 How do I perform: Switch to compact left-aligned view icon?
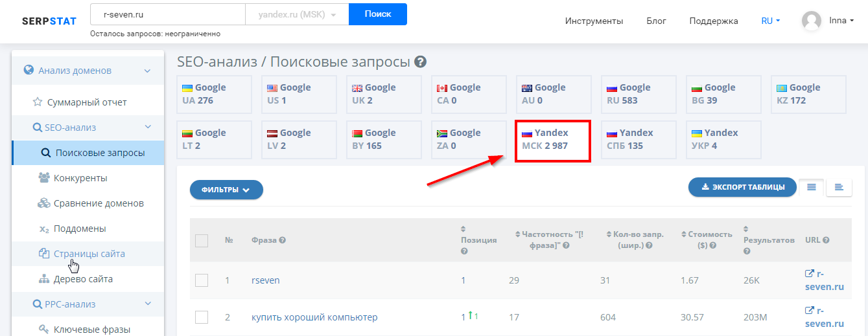click(x=839, y=187)
